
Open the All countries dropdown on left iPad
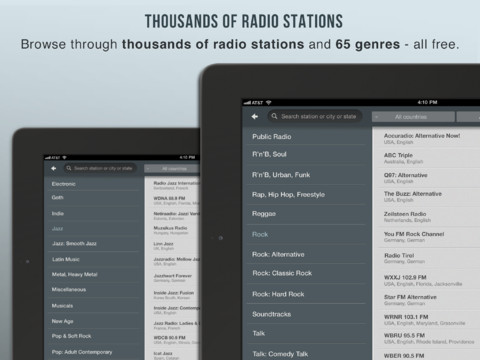(172, 169)
